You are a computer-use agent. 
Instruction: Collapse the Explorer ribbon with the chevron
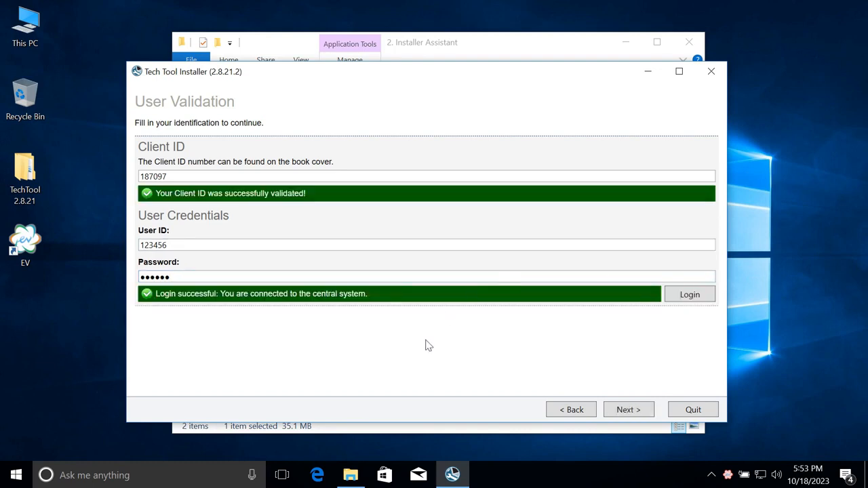pos(683,60)
